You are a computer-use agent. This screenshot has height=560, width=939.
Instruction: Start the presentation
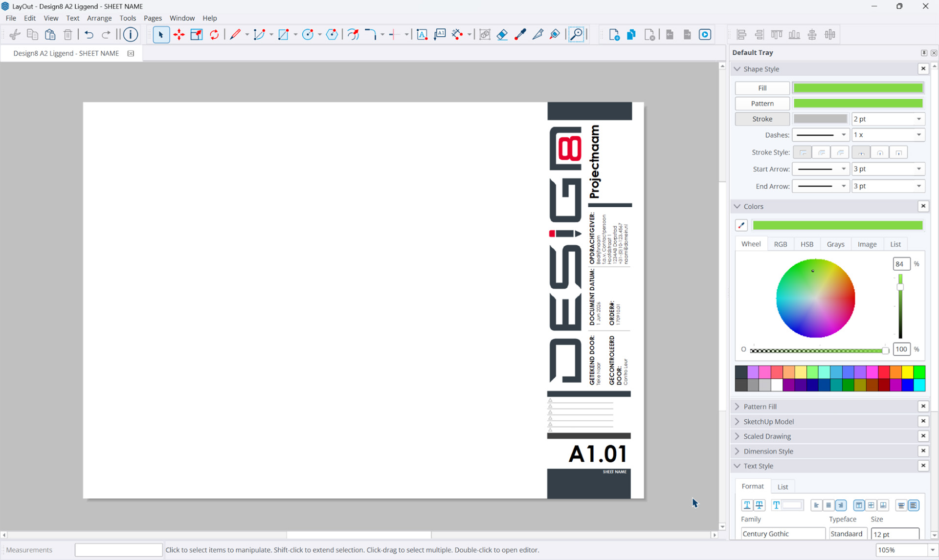[705, 35]
